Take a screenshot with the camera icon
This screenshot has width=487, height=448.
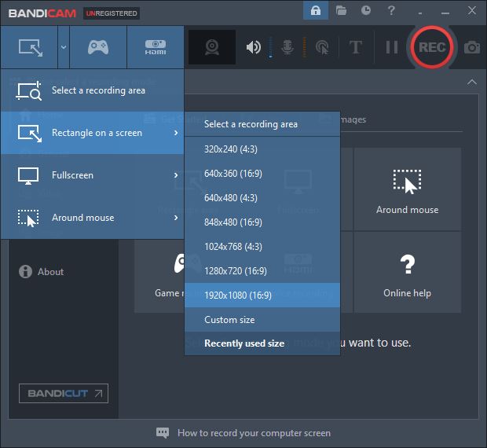(472, 47)
